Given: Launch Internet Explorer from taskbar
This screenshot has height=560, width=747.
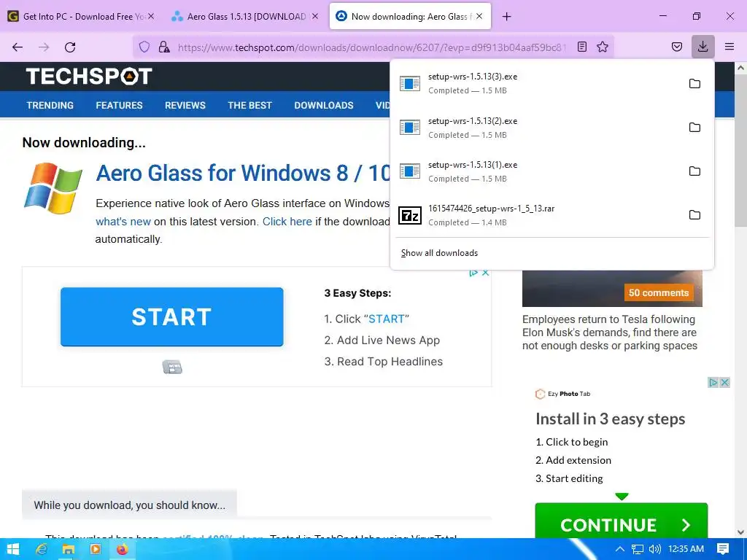Looking at the screenshot, I should tap(42, 549).
